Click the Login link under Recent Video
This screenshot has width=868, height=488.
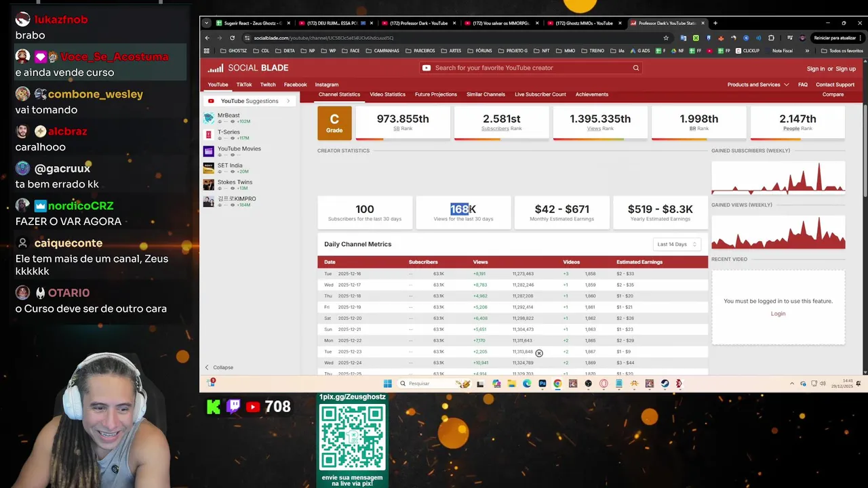tap(778, 314)
